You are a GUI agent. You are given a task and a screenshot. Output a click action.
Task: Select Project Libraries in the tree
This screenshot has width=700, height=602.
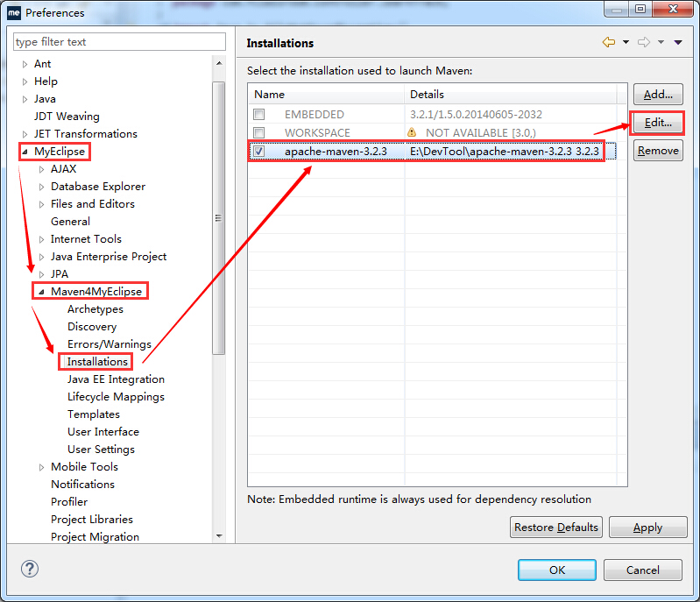[x=92, y=520]
